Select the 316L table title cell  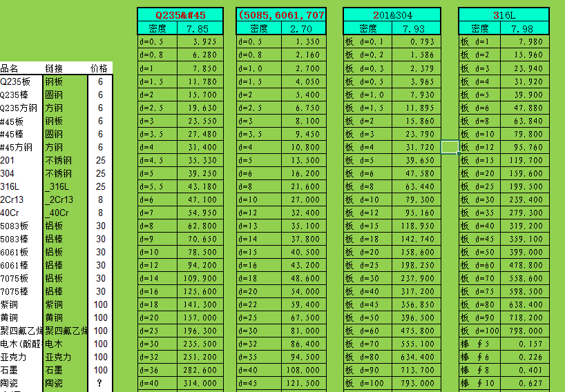coord(504,15)
